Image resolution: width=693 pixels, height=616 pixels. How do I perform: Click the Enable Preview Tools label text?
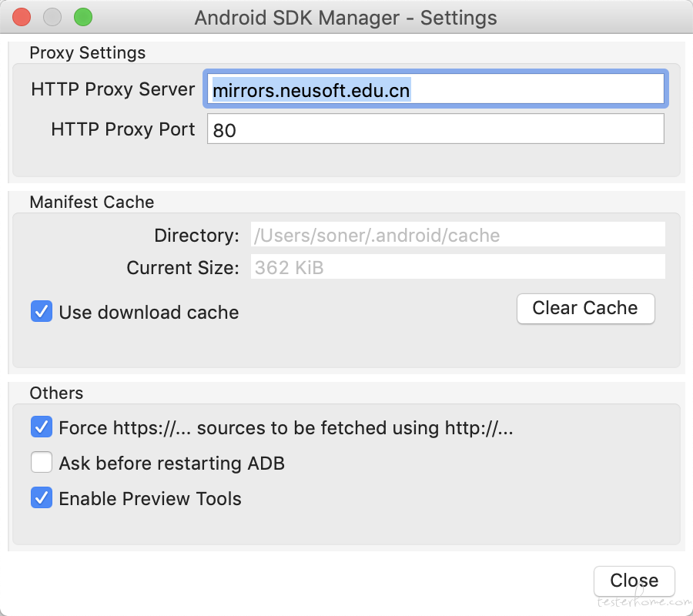point(150,498)
